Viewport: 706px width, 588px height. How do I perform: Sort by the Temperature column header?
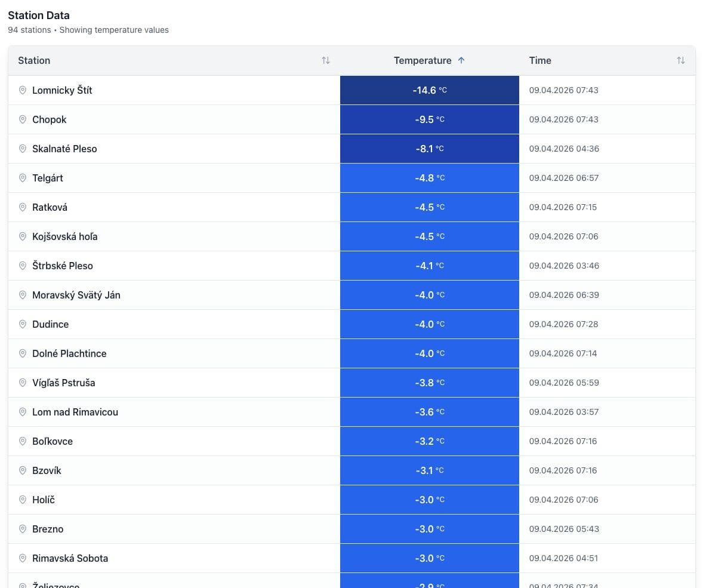423,60
